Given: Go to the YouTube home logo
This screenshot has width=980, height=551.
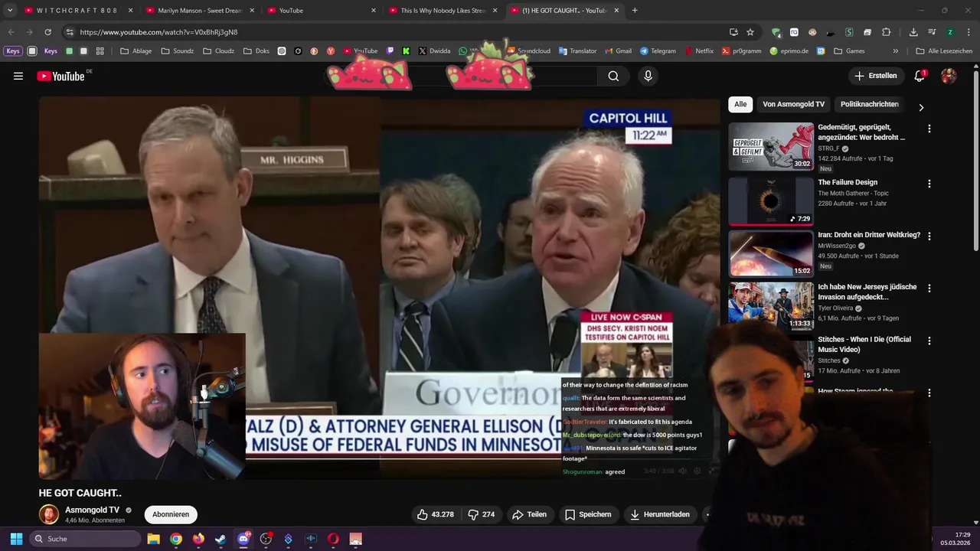Looking at the screenshot, I should pos(60,76).
